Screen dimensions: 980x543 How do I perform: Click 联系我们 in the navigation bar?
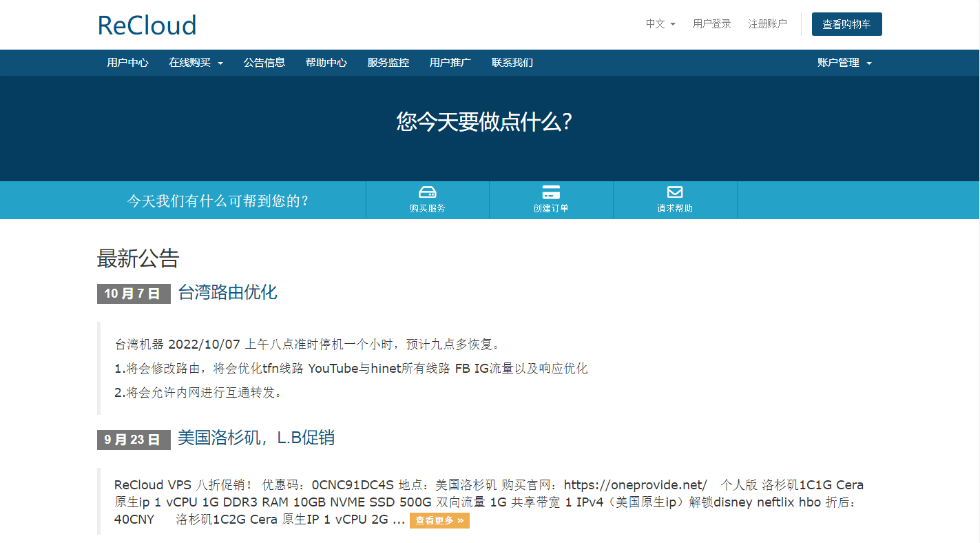click(512, 63)
